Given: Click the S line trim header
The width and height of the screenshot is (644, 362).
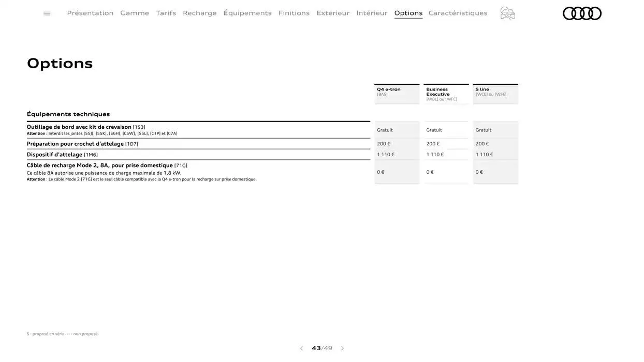Looking at the screenshot, I should 495,91.
